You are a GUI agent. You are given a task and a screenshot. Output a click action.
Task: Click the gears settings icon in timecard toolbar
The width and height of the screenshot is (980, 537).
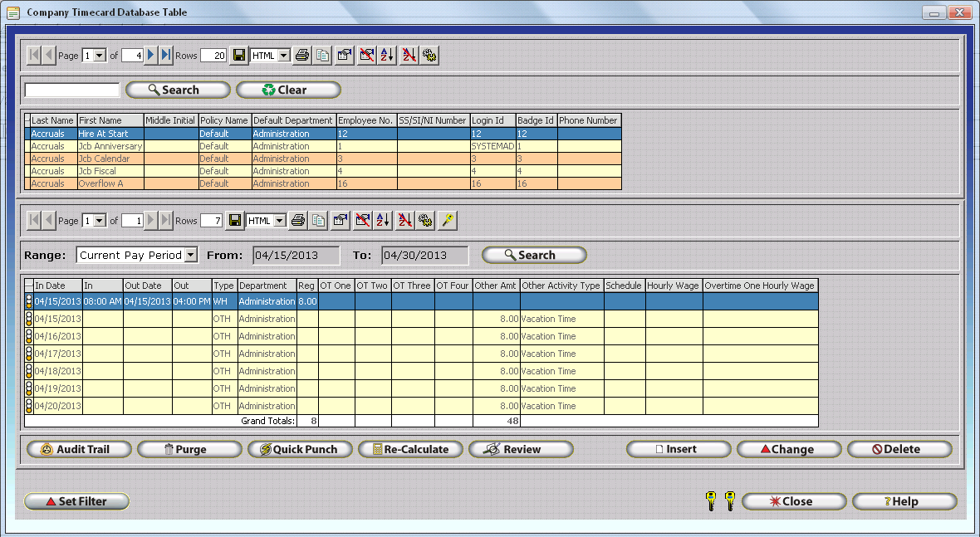tap(426, 221)
